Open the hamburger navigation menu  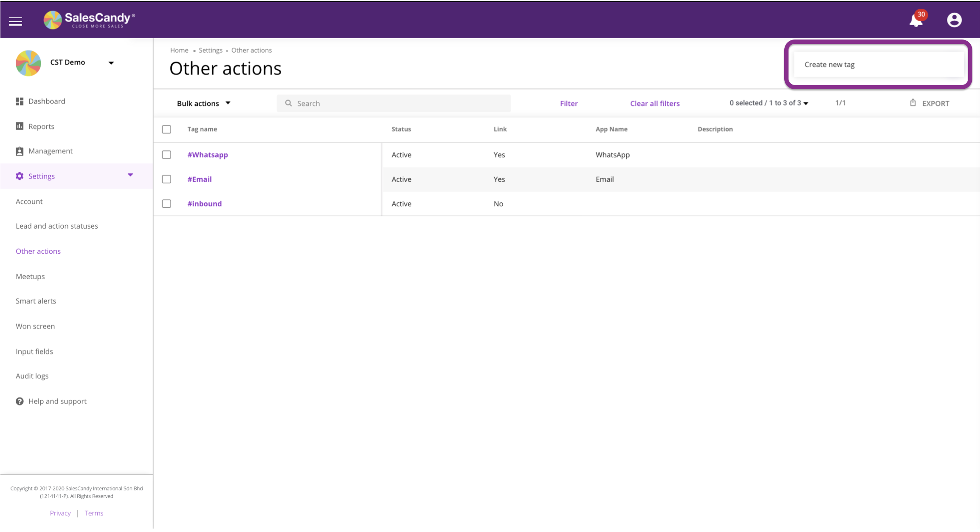[x=15, y=21]
